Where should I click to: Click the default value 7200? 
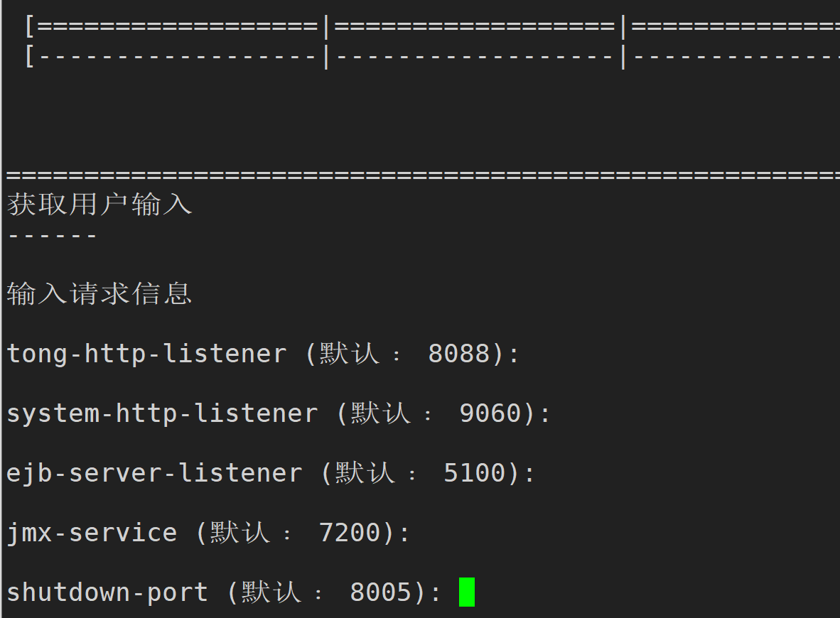click(349, 532)
